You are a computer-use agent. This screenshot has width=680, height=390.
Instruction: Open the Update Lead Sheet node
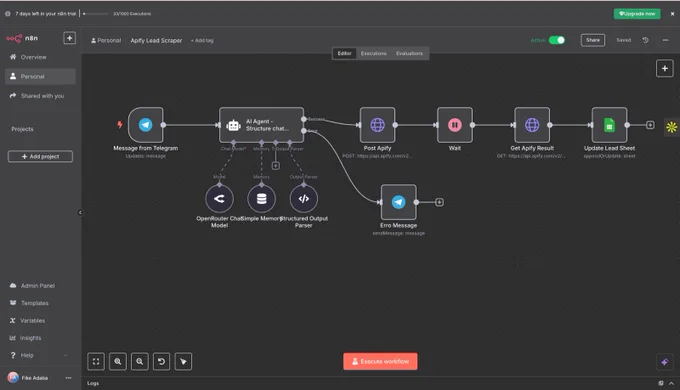(609, 125)
